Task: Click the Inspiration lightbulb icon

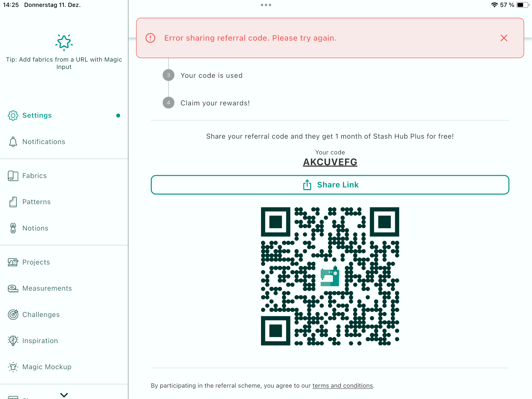Action: [x=13, y=341]
